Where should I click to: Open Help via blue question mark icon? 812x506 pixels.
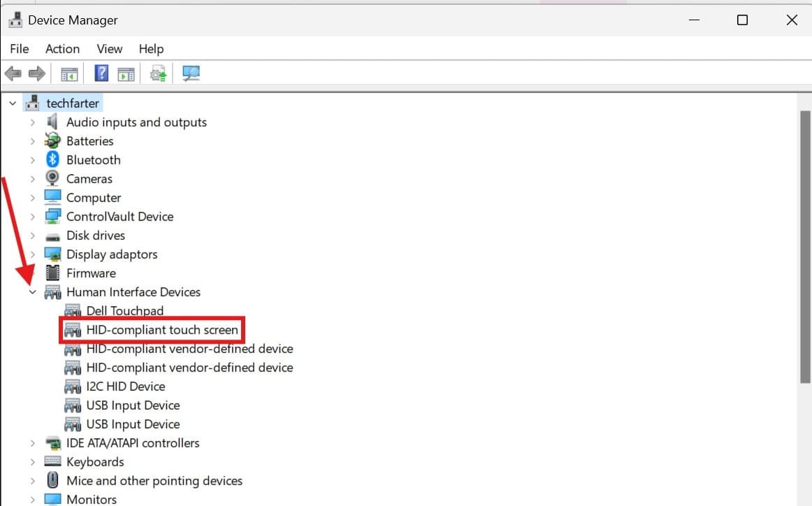click(101, 73)
